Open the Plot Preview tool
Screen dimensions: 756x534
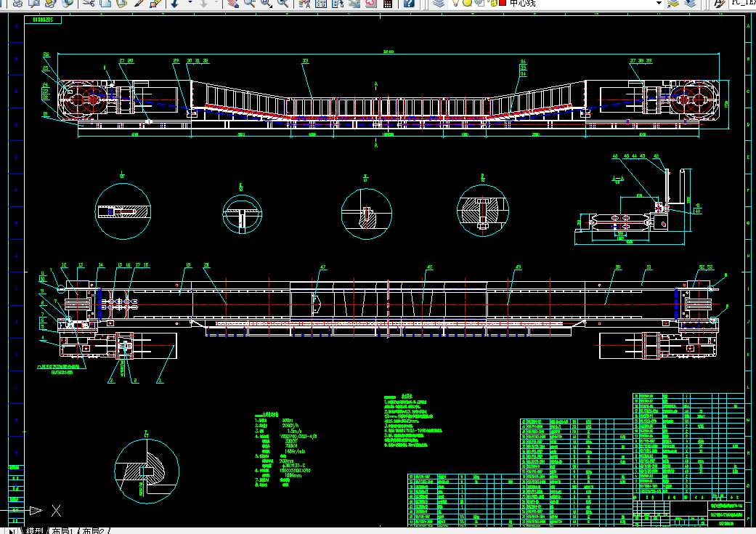coord(33,3)
